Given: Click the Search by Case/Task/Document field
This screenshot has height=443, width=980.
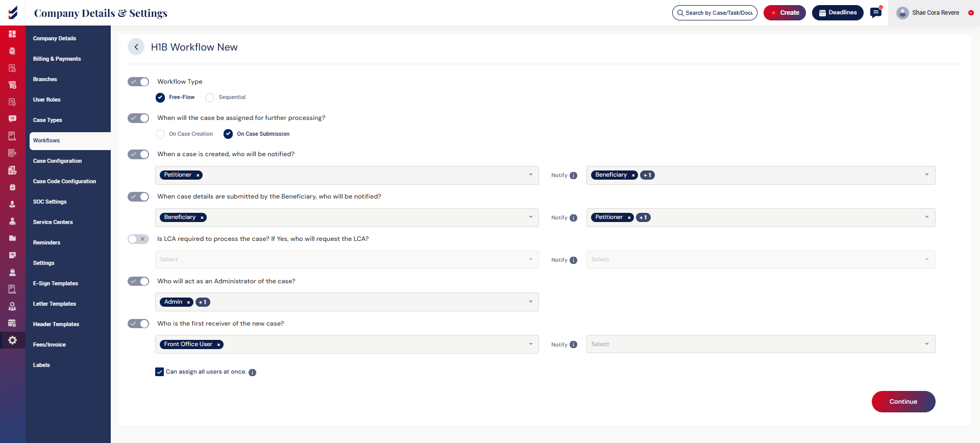Looking at the screenshot, I should tap(718, 13).
